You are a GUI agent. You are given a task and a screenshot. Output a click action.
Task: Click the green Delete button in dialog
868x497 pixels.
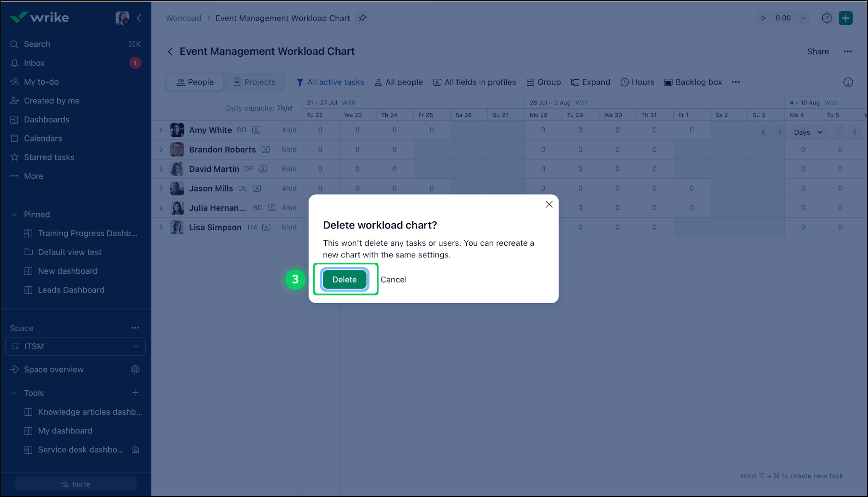pyautogui.click(x=344, y=280)
